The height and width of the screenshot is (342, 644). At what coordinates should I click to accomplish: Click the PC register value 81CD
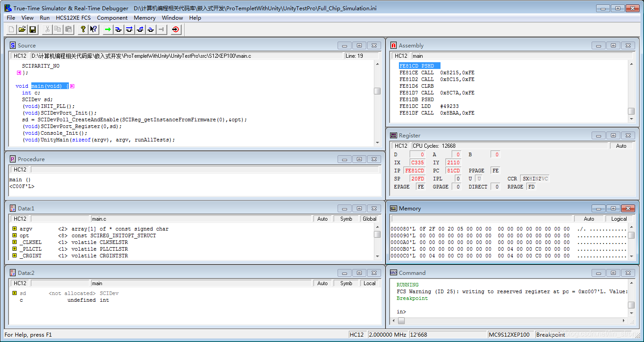coord(453,171)
